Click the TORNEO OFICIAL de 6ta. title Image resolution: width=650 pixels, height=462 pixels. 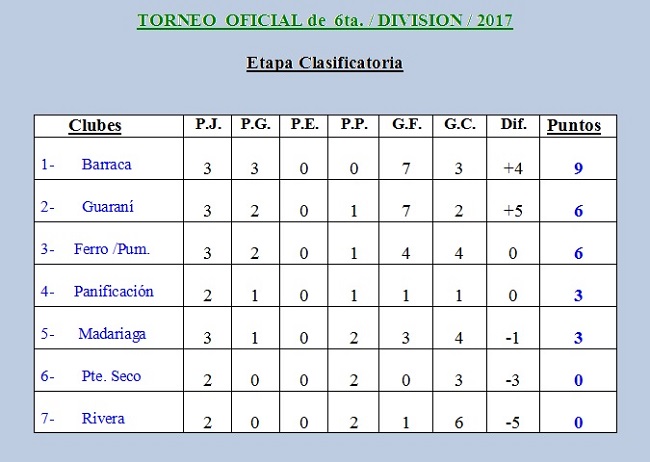coord(325,21)
